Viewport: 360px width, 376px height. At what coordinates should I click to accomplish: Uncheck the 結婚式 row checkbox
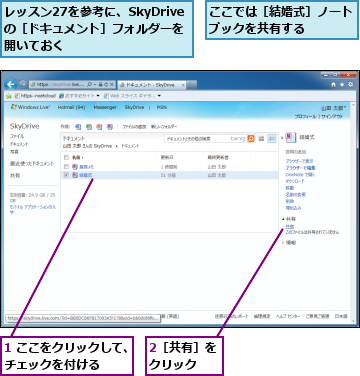click(66, 175)
